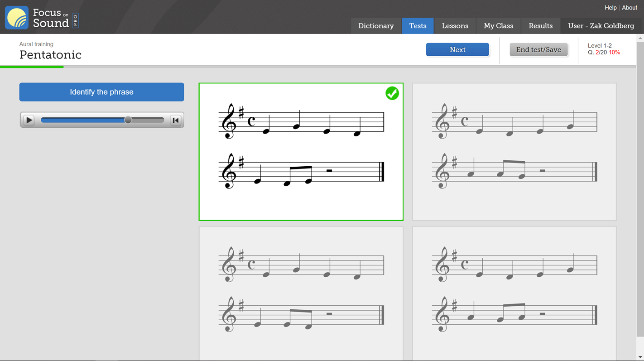644x361 pixels.
Task: Click the 10% score text
Action: 614,53
